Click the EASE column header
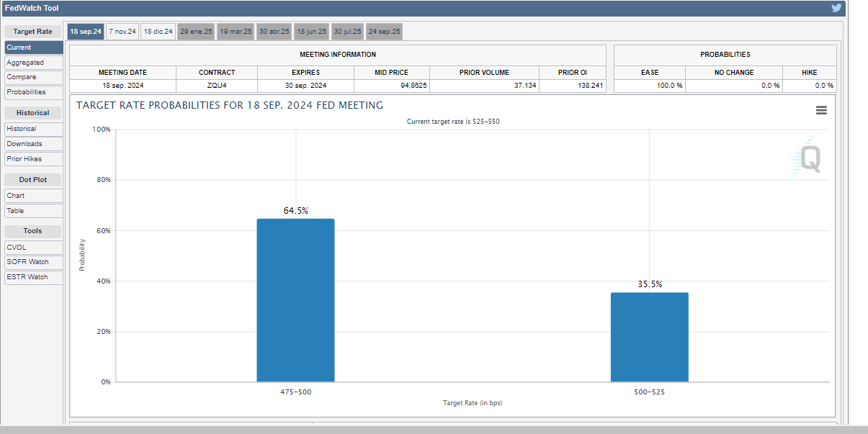Image resolution: width=868 pixels, height=434 pixels. (650, 73)
